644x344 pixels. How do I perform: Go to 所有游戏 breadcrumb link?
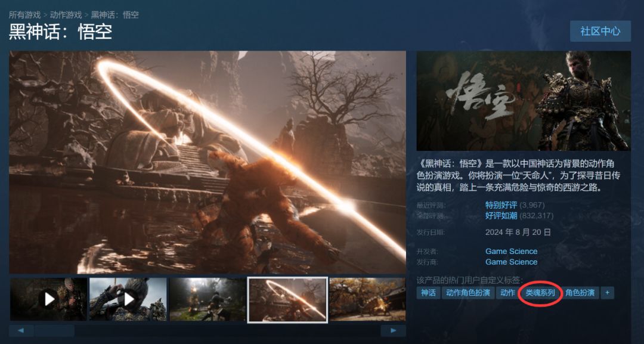tap(24, 15)
